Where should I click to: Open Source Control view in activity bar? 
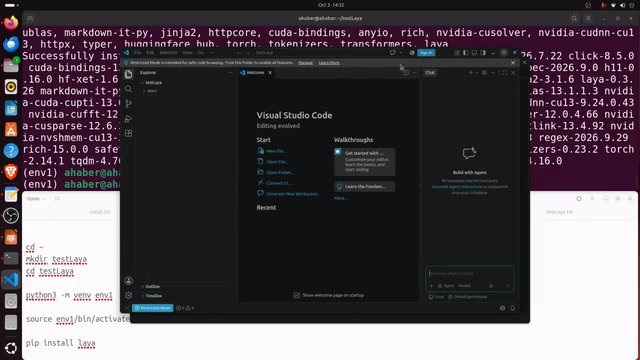[x=129, y=104]
